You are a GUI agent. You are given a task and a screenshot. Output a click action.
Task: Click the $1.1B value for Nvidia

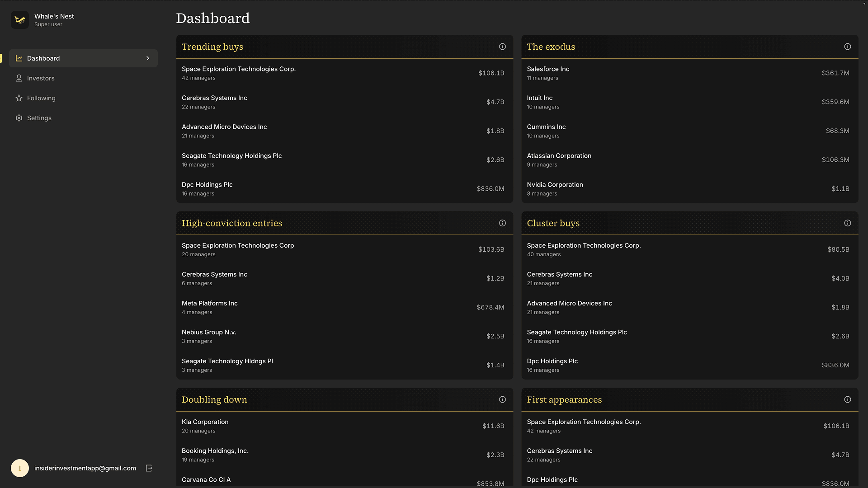(840, 189)
